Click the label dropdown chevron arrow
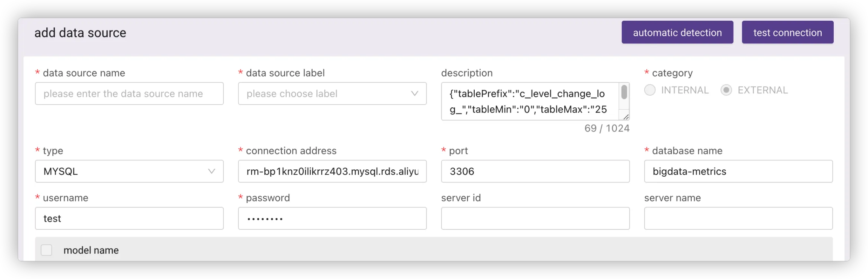Viewport: 868px width, 279px height. pos(414,93)
